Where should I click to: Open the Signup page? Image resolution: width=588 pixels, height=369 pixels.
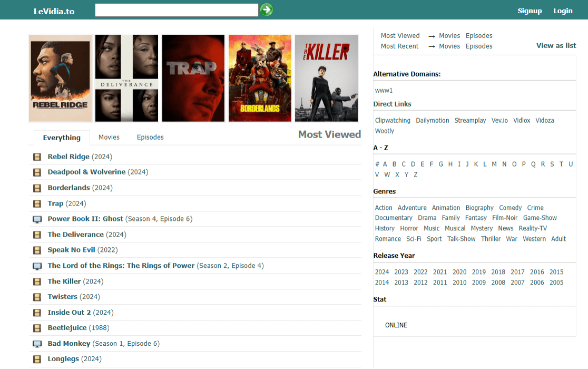pos(530,11)
